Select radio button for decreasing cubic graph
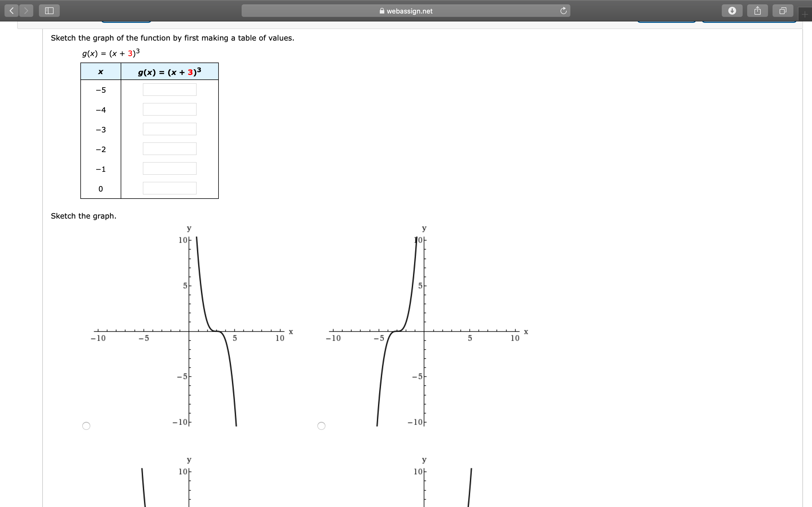The image size is (812, 507). click(86, 426)
